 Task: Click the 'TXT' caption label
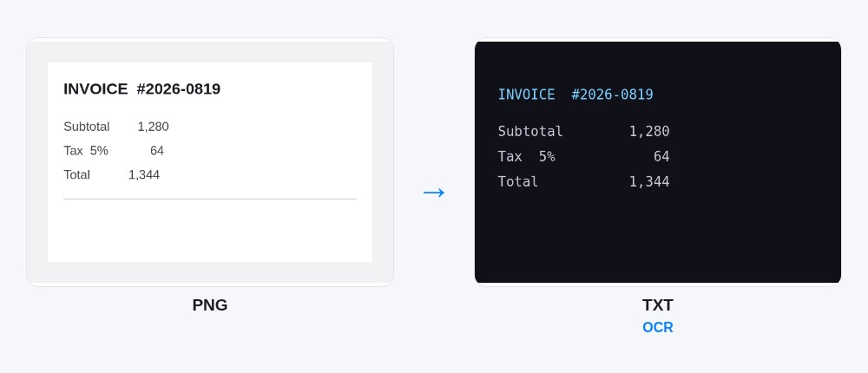(x=658, y=305)
